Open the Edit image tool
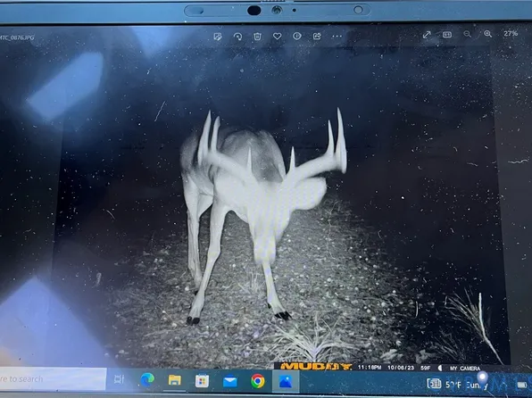The width and height of the screenshot is (532, 398). (x=218, y=37)
